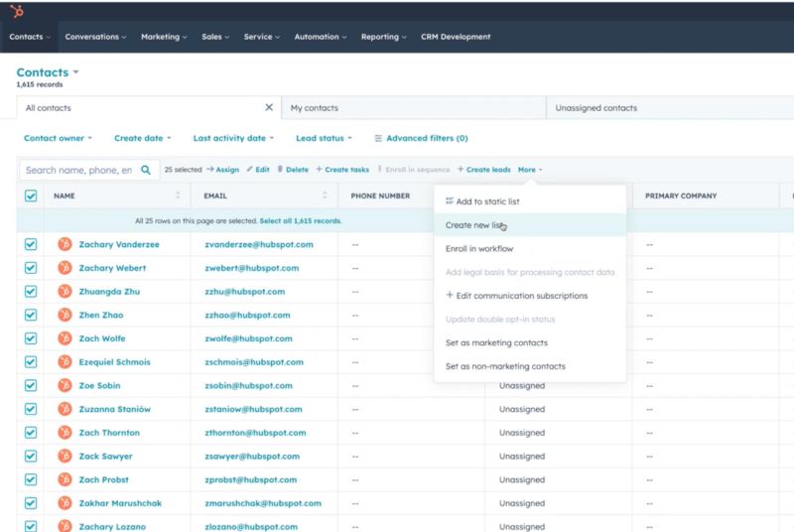Expand the Lead status filter
This screenshot has height=532, width=794.
[325, 138]
